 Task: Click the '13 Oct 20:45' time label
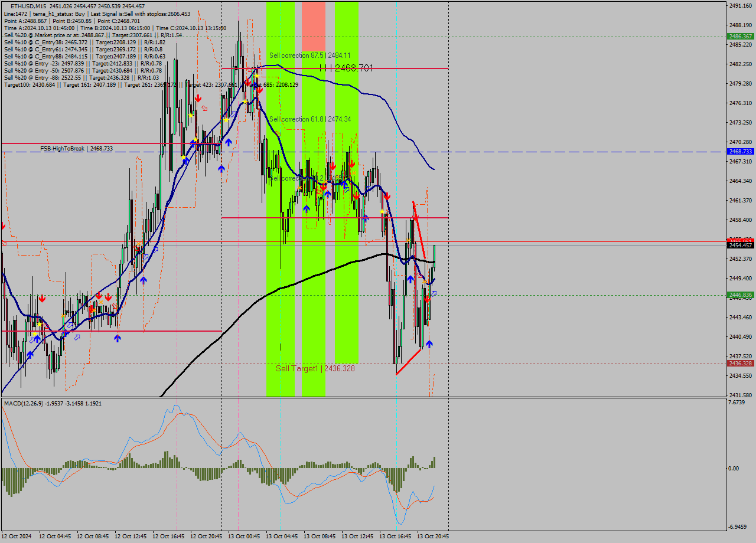[x=433, y=537]
